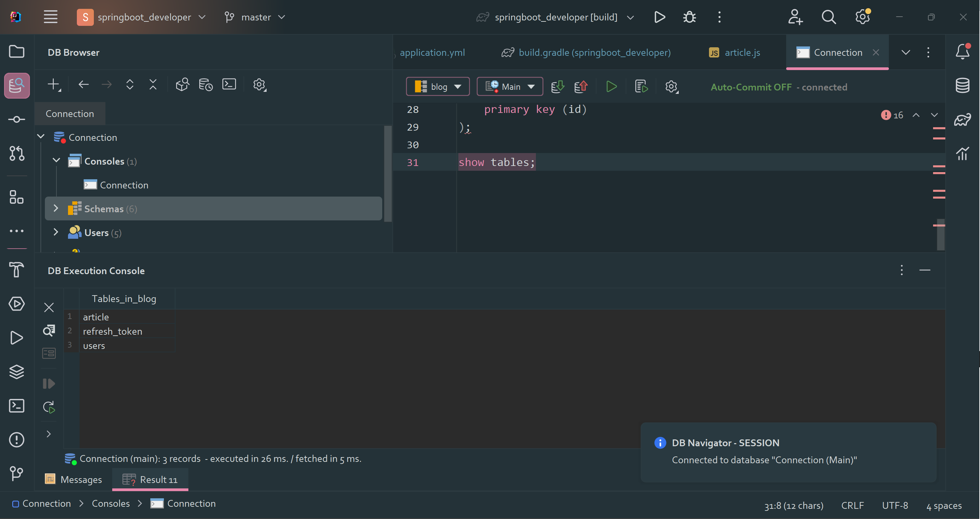Expand the Schemas (6) tree node

[56, 208]
